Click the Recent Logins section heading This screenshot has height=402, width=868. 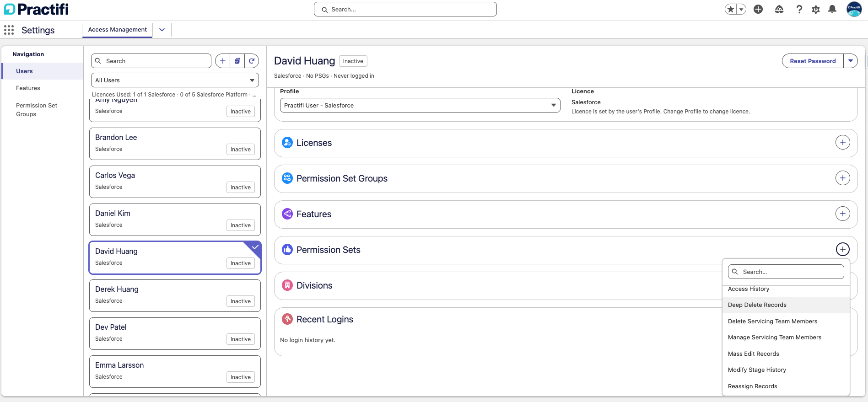click(x=325, y=319)
